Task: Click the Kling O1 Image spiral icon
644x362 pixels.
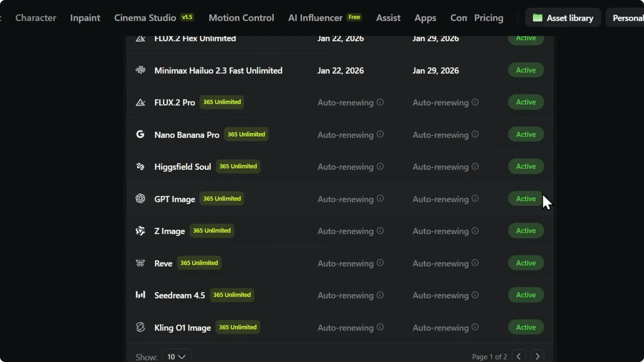Action: click(x=140, y=327)
